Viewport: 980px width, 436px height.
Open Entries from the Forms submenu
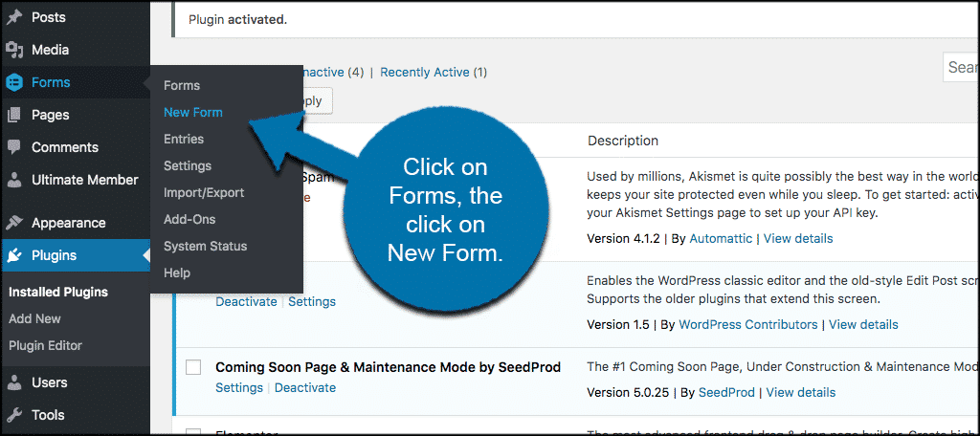click(184, 140)
